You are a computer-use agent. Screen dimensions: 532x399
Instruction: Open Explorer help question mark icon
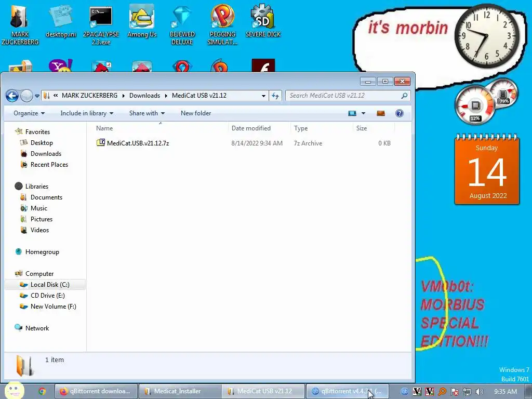(400, 113)
